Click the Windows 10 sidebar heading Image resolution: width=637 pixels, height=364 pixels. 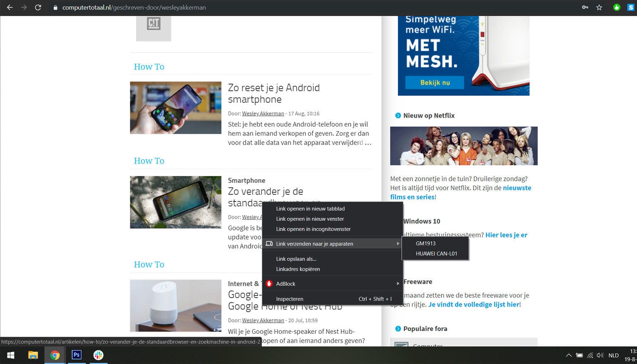(421, 221)
